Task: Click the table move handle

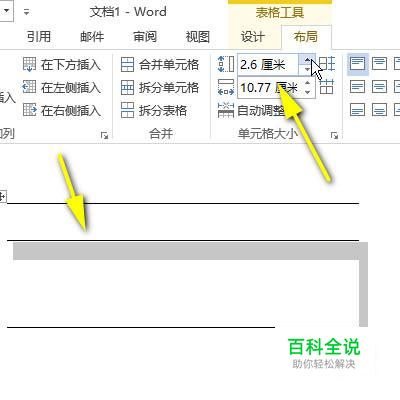Action: tap(2, 196)
